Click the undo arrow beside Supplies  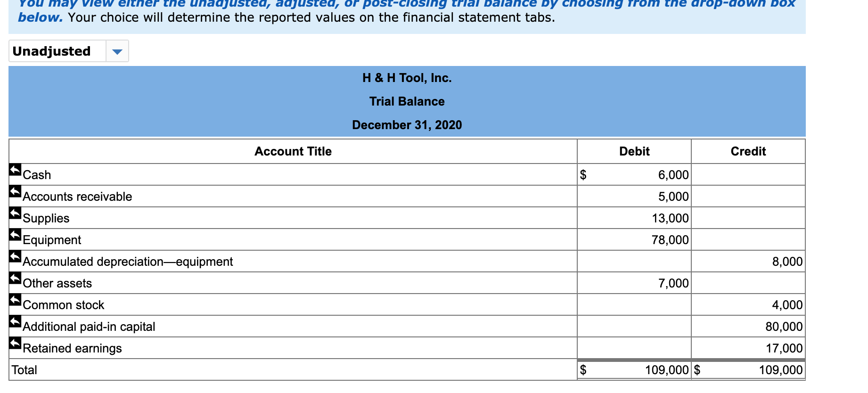click(15, 213)
